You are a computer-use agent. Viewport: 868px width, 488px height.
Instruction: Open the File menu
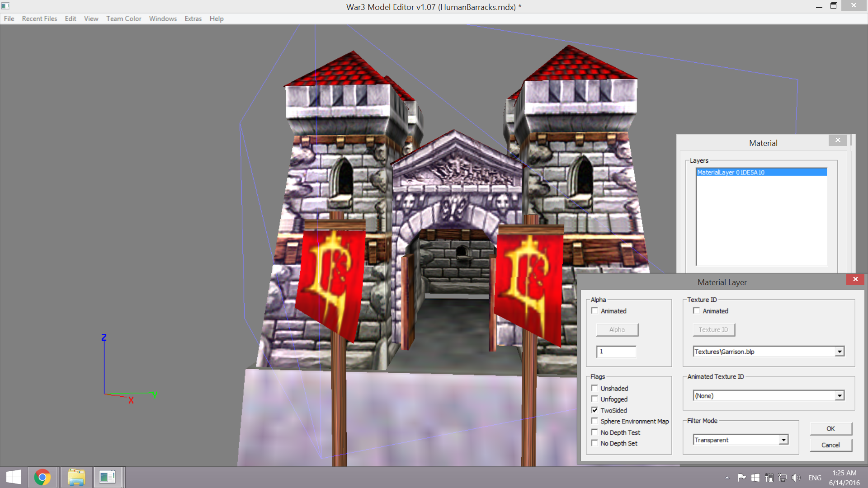9,19
